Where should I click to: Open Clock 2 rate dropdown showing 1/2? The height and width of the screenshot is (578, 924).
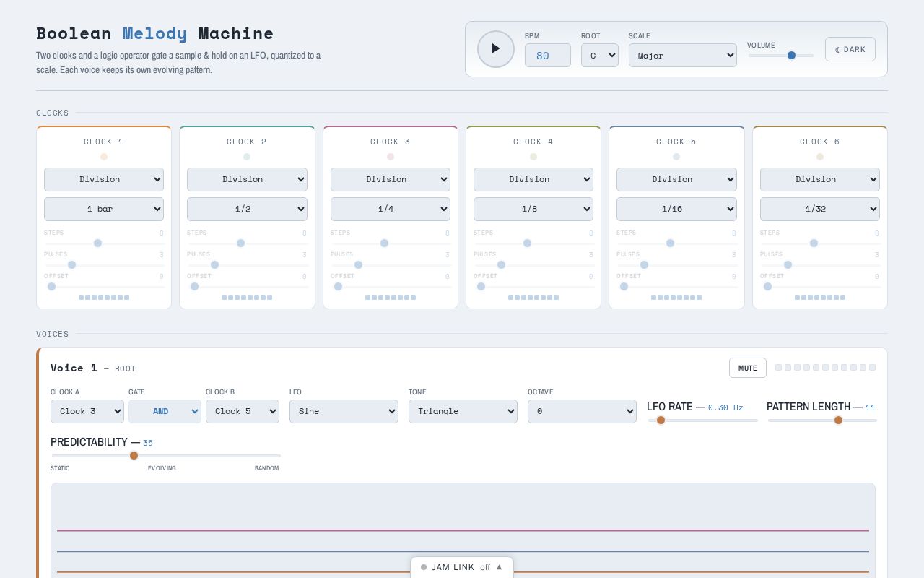pos(247,209)
